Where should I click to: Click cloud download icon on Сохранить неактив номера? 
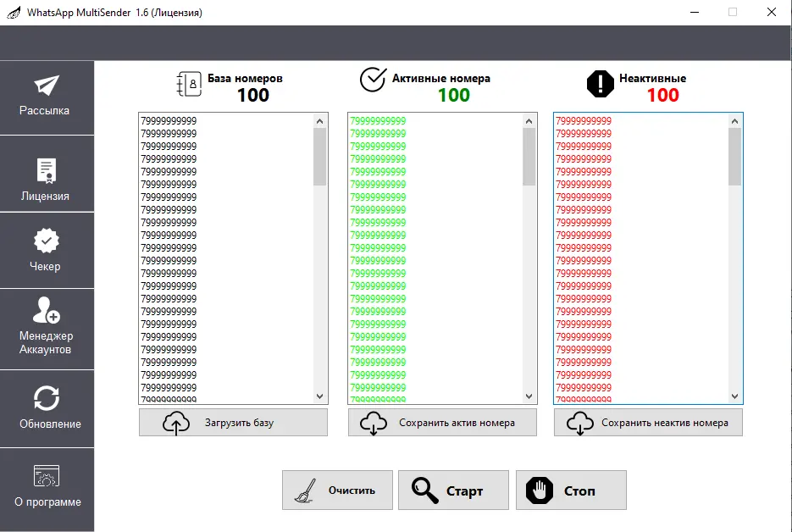(x=580, y=423)
